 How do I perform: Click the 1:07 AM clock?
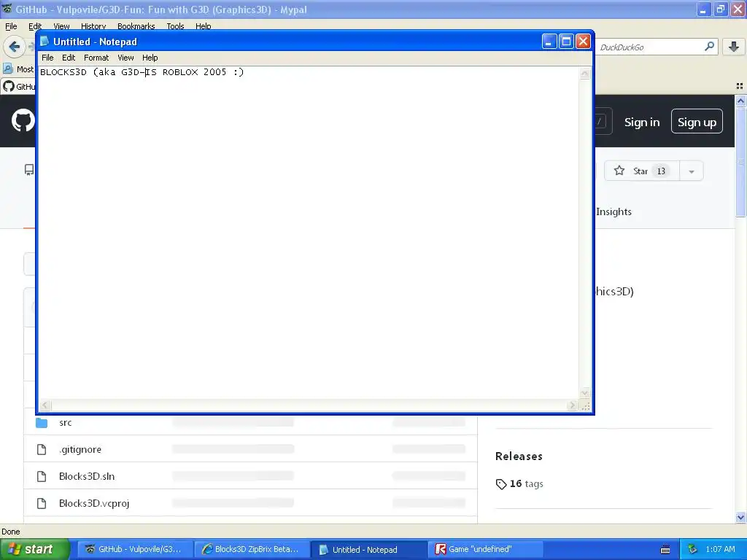click(720, 550)
